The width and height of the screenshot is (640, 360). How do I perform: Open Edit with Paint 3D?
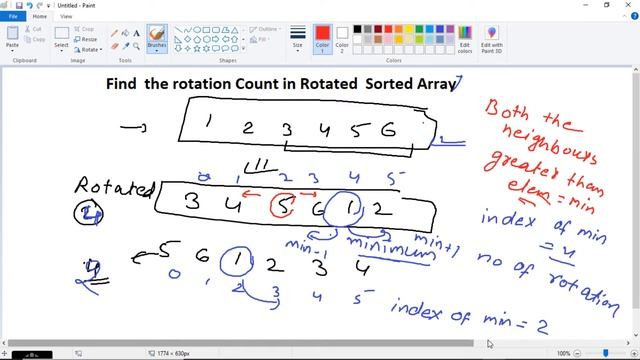[491, 39]
